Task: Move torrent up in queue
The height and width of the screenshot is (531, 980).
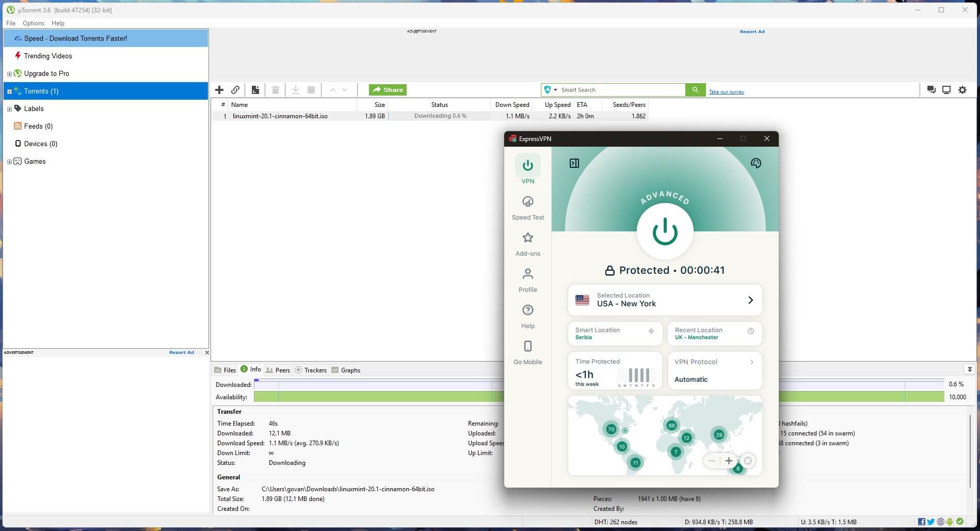Action: click(333, 90)
